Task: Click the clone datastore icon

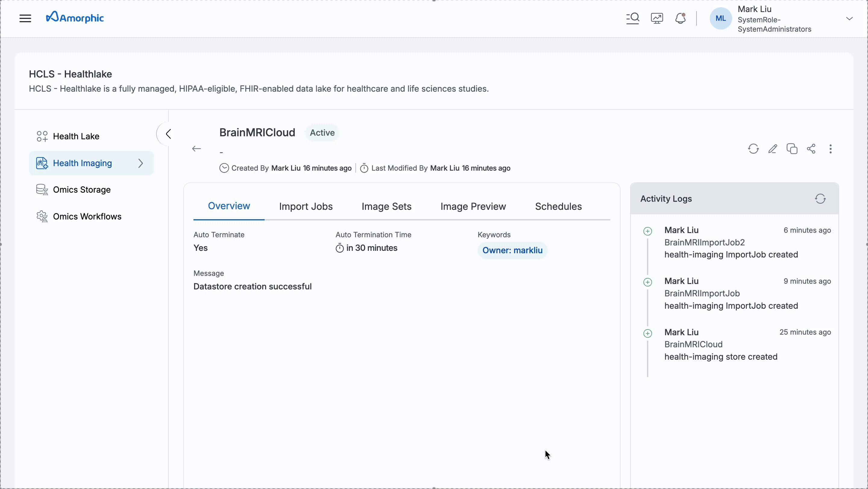Action: [x=792, y=149]
